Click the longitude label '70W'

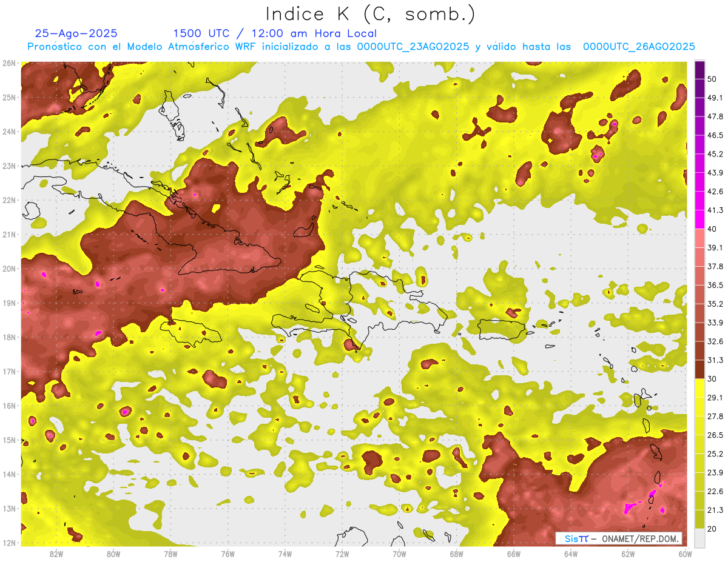coord(399,554)
